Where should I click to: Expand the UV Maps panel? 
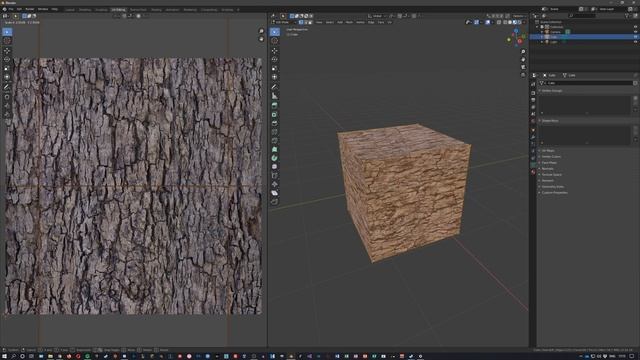point(548,151)
